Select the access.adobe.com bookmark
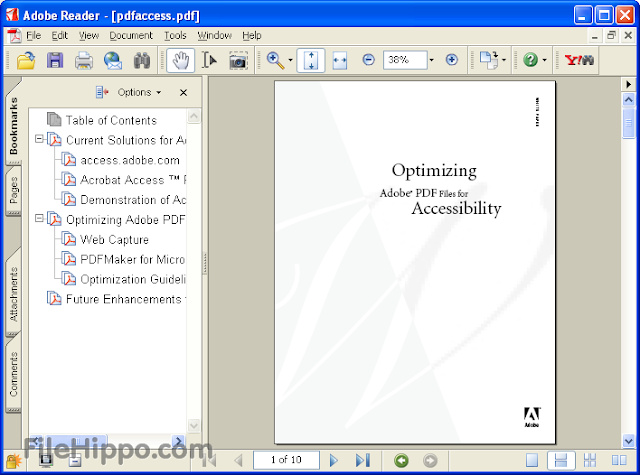Screen dimensions: 640x475 130,160
